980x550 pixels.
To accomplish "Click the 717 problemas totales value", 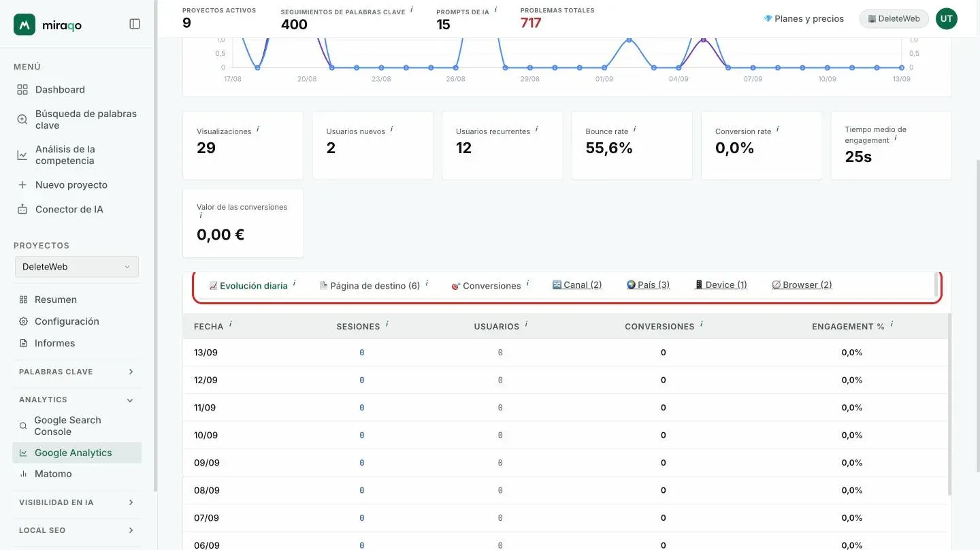I will tap(531, 23).
